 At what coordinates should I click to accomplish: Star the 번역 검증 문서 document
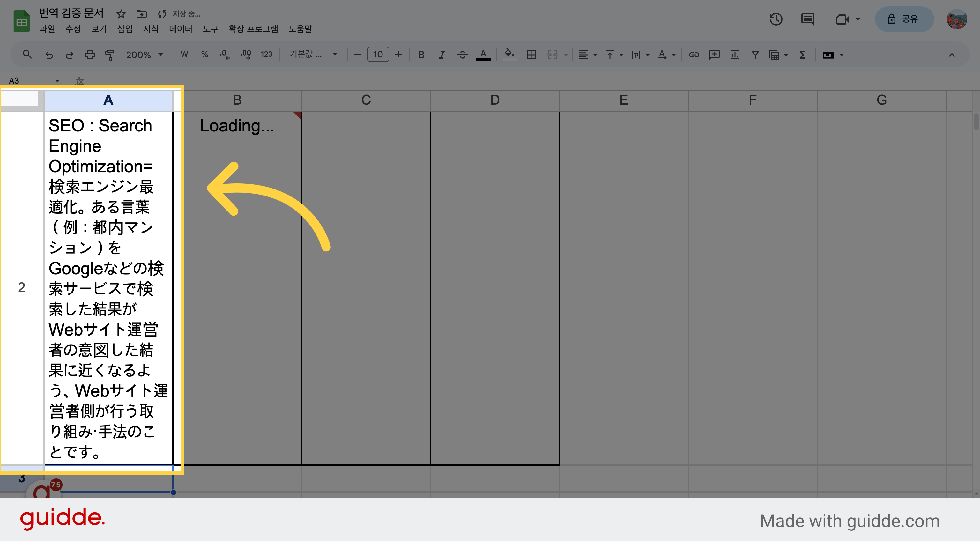pos(121,14)
